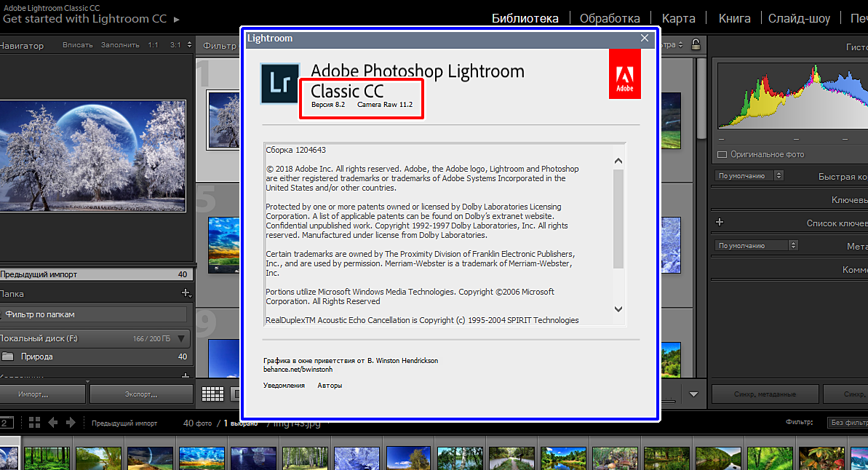Click the 40 фото count in the filmstrip bar
The image size is (868, 470).
point(198,423)
